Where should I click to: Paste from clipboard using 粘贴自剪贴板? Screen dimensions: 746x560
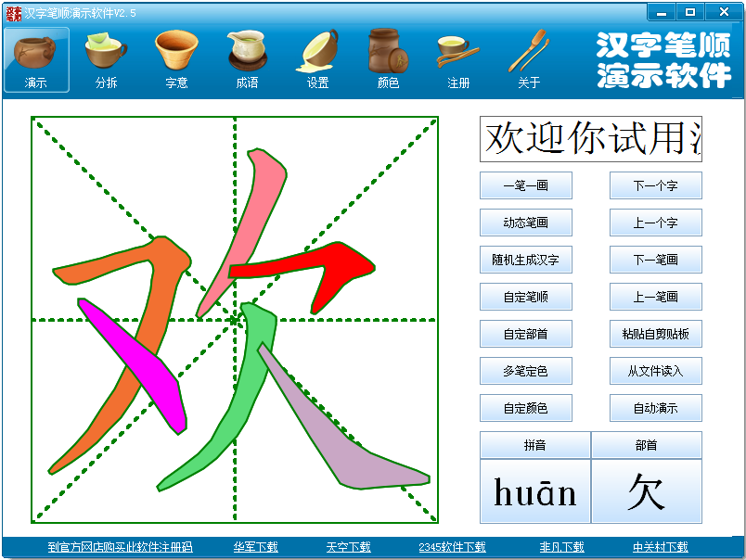(x=655, y=334)
